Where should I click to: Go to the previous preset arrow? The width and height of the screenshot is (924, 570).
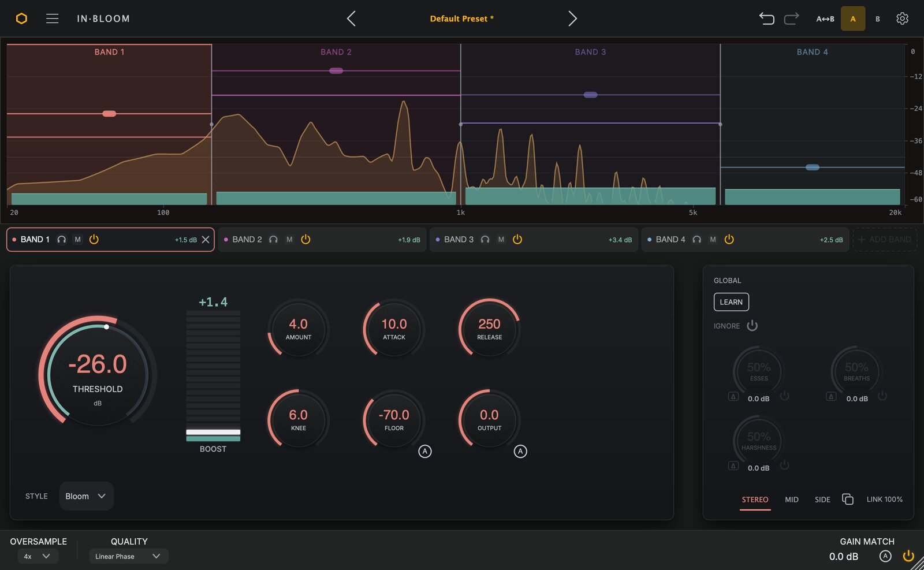pos(351,18)
